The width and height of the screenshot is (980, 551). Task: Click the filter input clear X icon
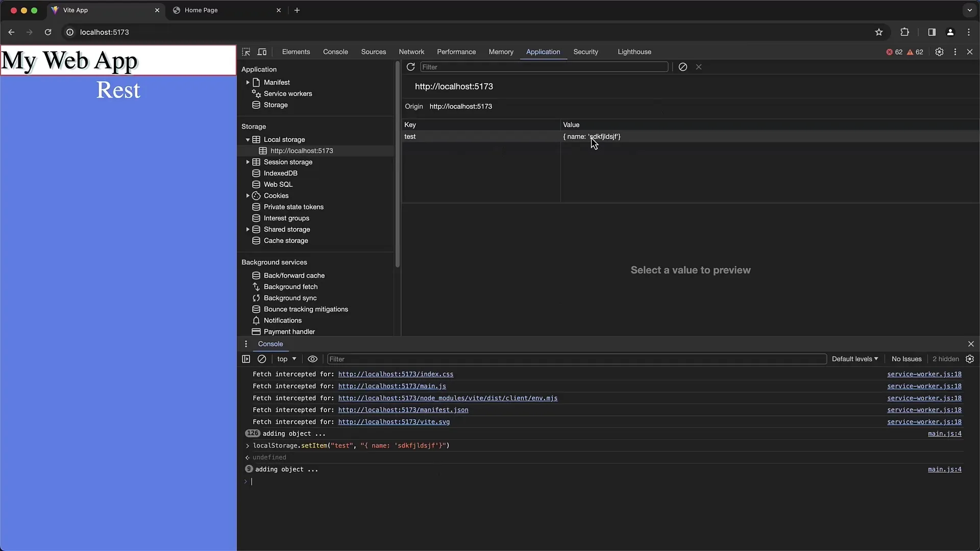coord(699,67)
